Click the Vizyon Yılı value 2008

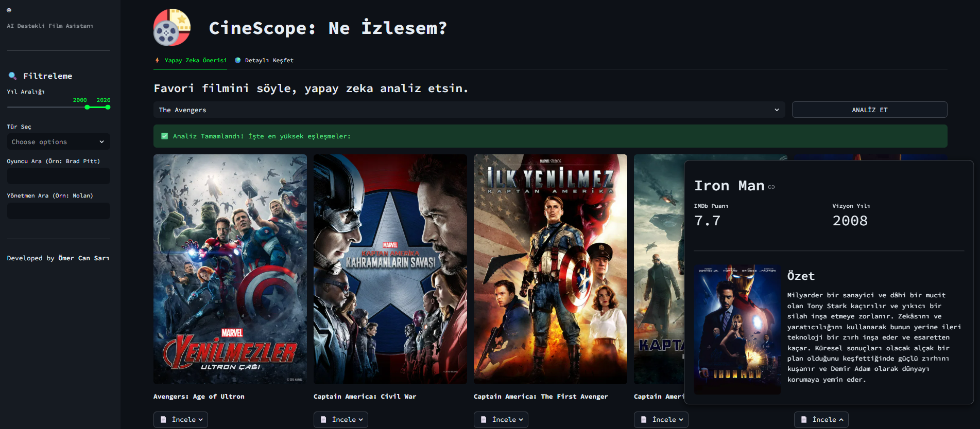850,221
